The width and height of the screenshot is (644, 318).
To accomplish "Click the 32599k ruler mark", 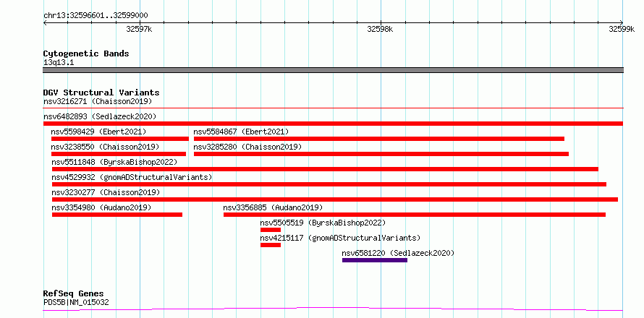I will (622, 29).
